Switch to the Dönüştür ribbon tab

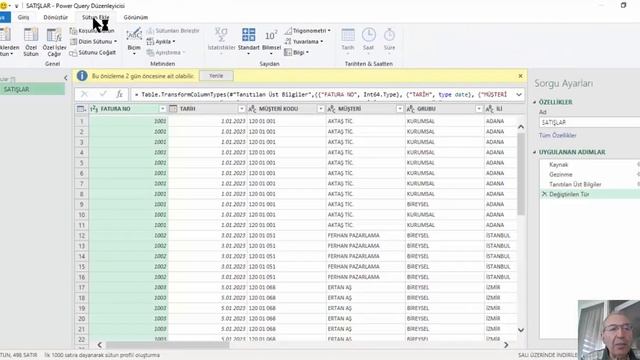(56, 17)
